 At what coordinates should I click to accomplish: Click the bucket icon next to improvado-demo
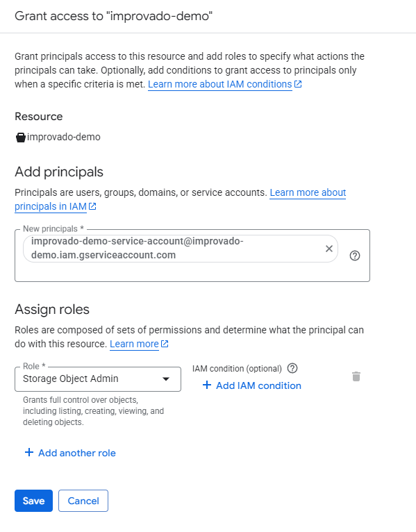pos(21,137)
